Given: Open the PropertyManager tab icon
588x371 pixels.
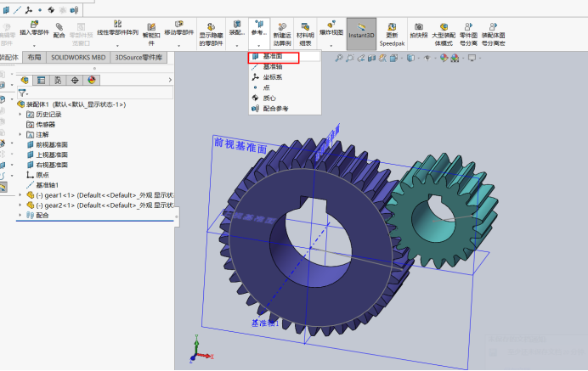Looking at the screenshot, I should tap(42, 80).
